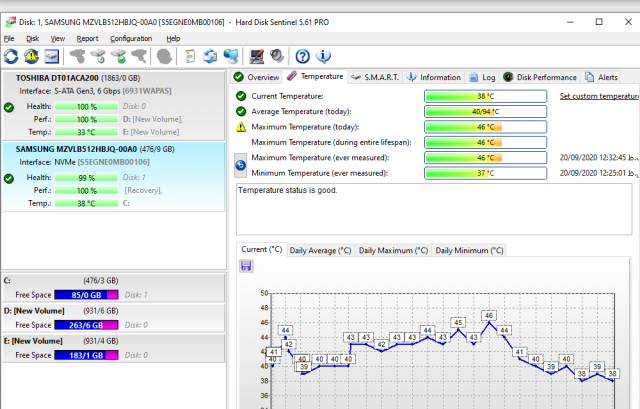640x409 pixels.
Task: Click the save diskette icon above graph
Action: point(246,266)
